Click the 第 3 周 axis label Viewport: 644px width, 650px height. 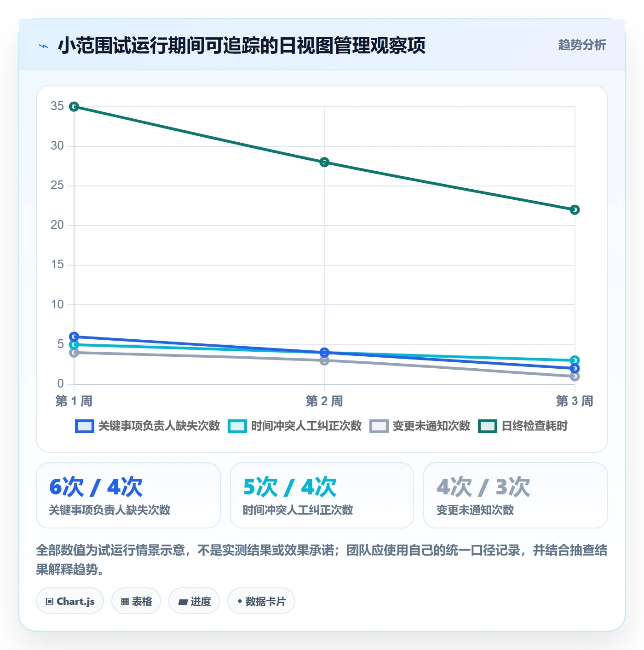tap(575, 401)
